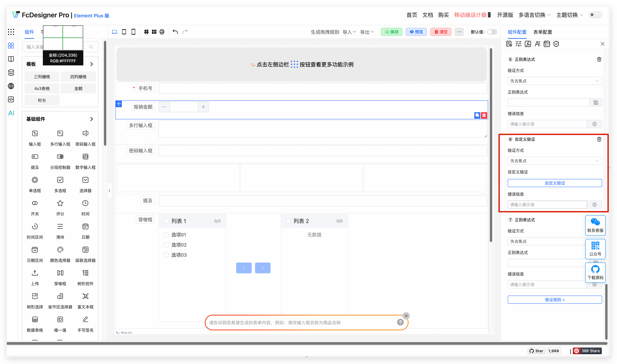Switch to the 组件配置 tab
Screen dimensions: 617x364
pos(517,32)
